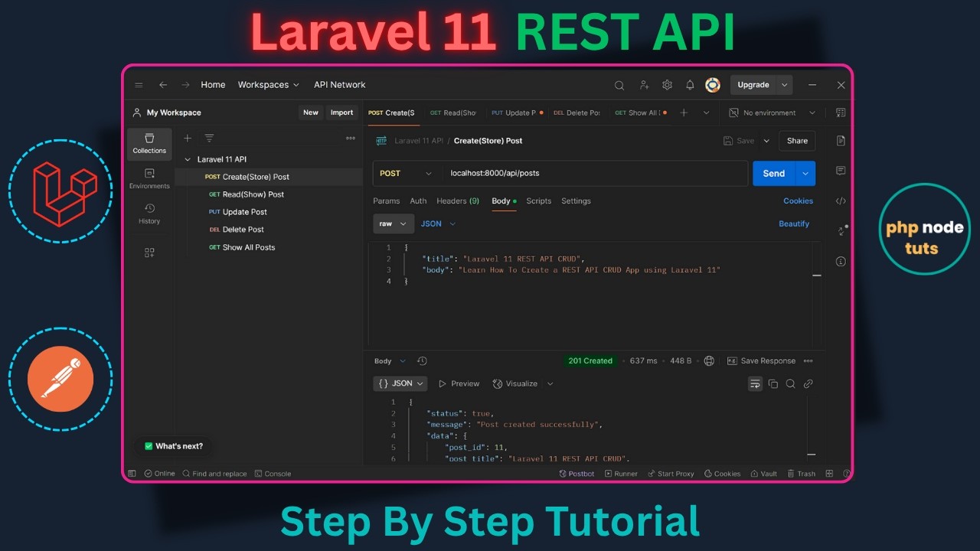
Task: Open the search magnifier in header
Action: [619, 85]
